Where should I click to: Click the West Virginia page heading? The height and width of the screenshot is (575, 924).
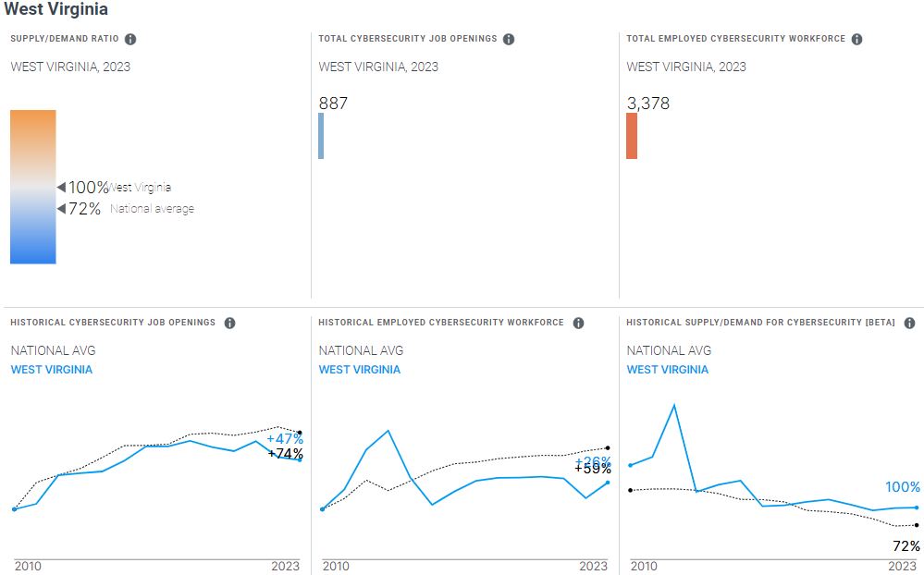pyautogui.click(x=56, y=10)
